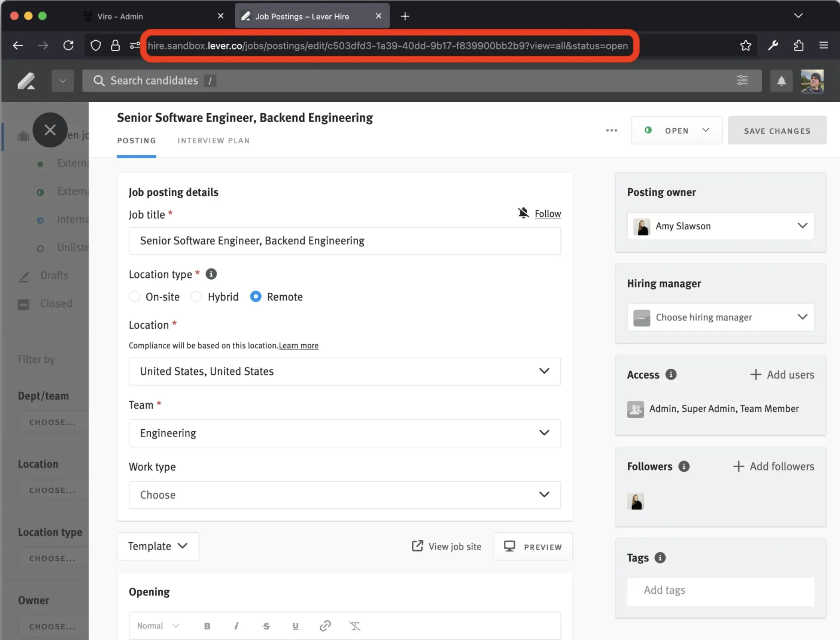This screenshot has width=840, height=640.
Task: Click the follower avatar thumbnail
Action: coord(635,501)
